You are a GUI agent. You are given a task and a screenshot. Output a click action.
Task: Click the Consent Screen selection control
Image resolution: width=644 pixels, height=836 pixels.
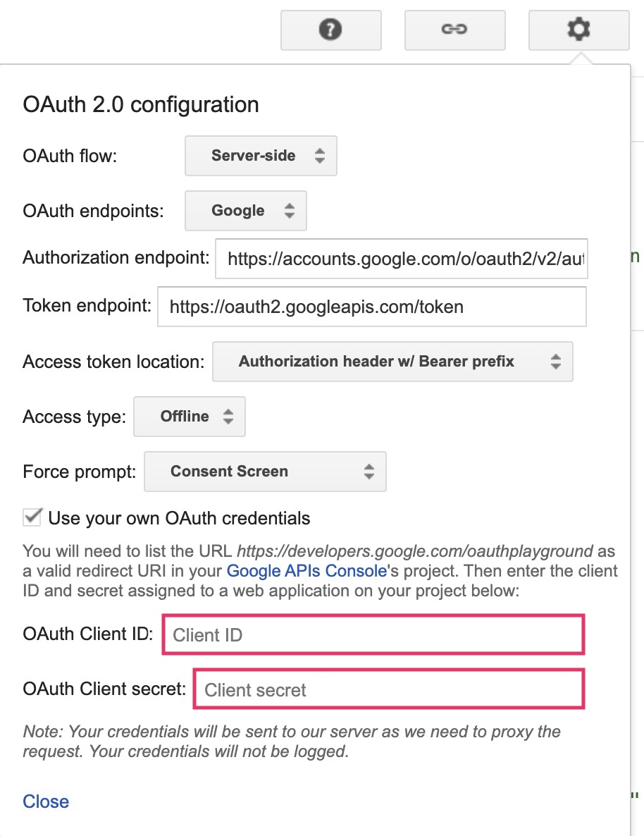coord(265,472)
